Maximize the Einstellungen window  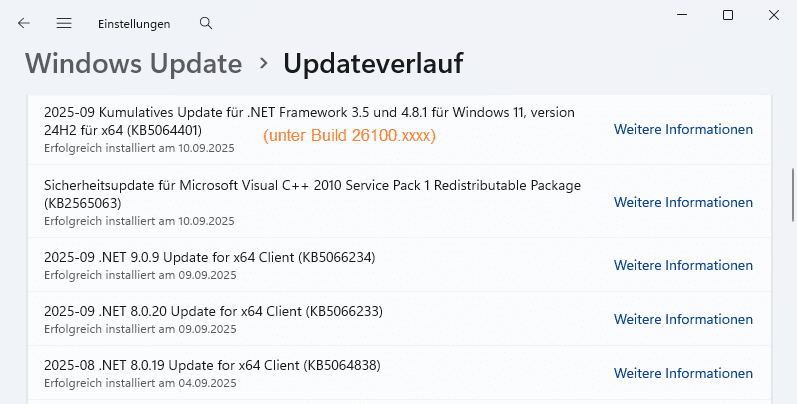(728, 15)
